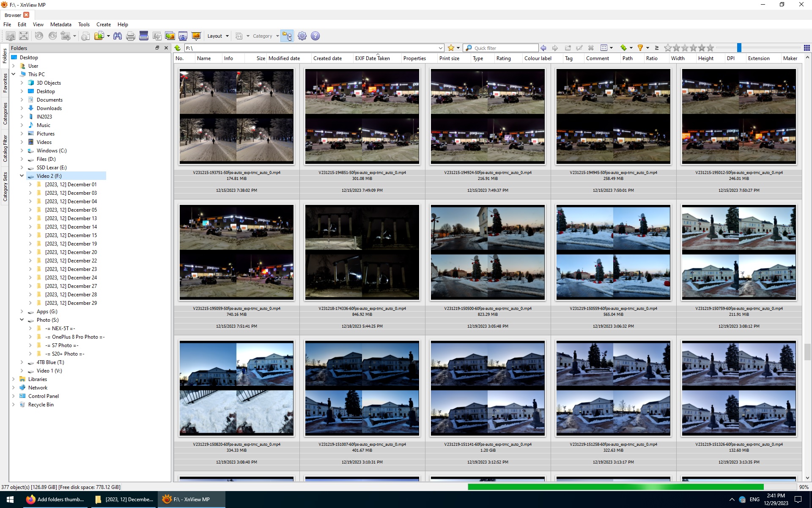The image size is (812, 508).
Task: Go up one folder level arrow
Action: (x=178, y=48)
